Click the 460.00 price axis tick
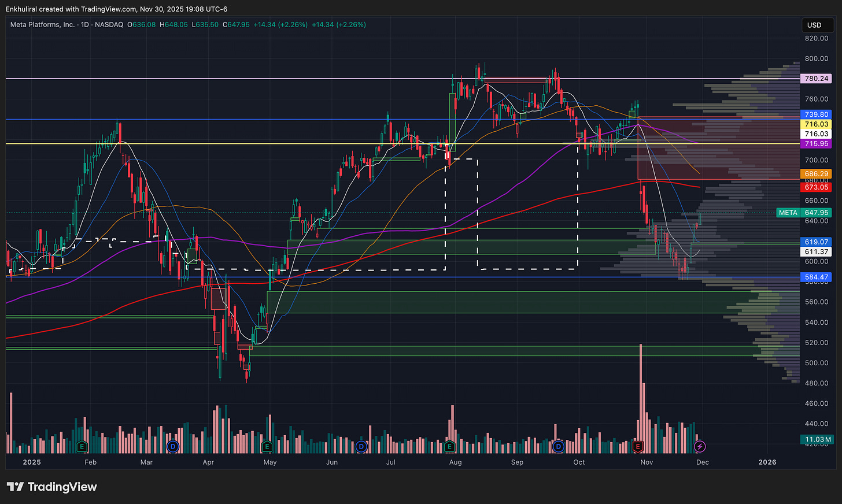Screen dimensions: 842x504 pos(817,404)
